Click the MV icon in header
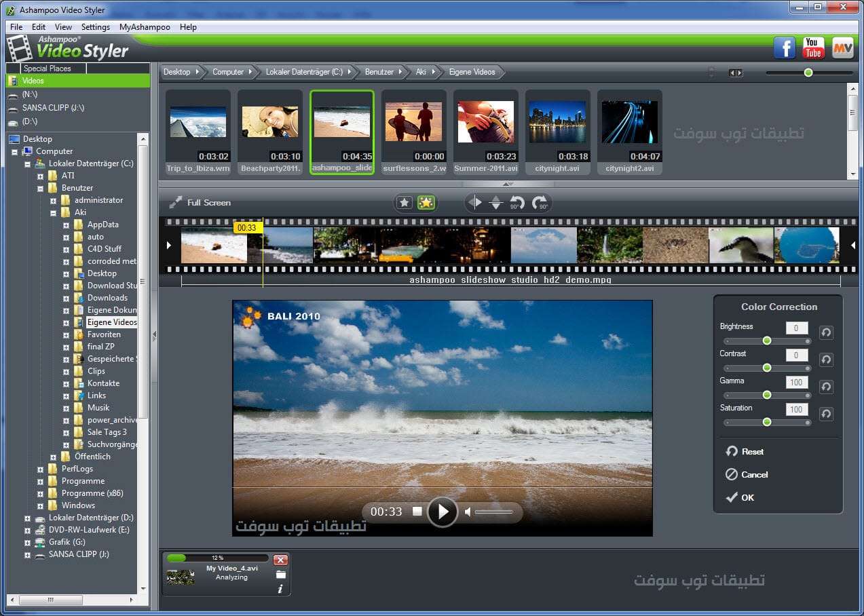 click(x=842, y=48)
